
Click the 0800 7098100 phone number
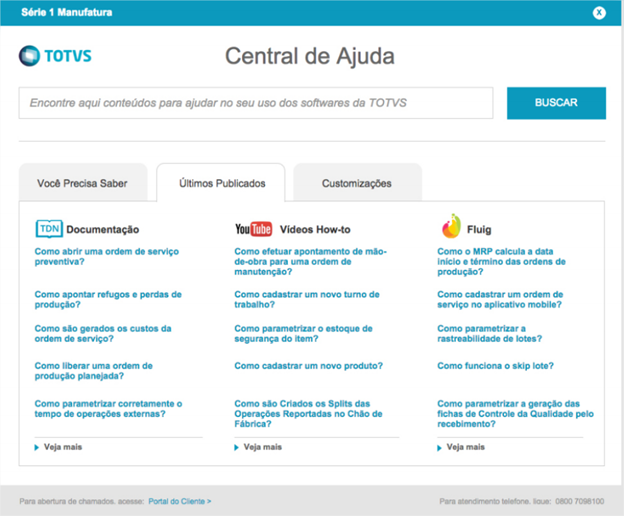579,501
